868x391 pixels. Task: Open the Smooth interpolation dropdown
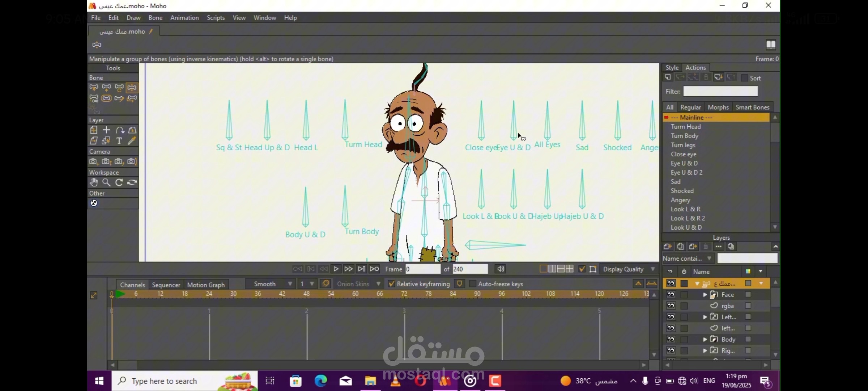[269, 284]
